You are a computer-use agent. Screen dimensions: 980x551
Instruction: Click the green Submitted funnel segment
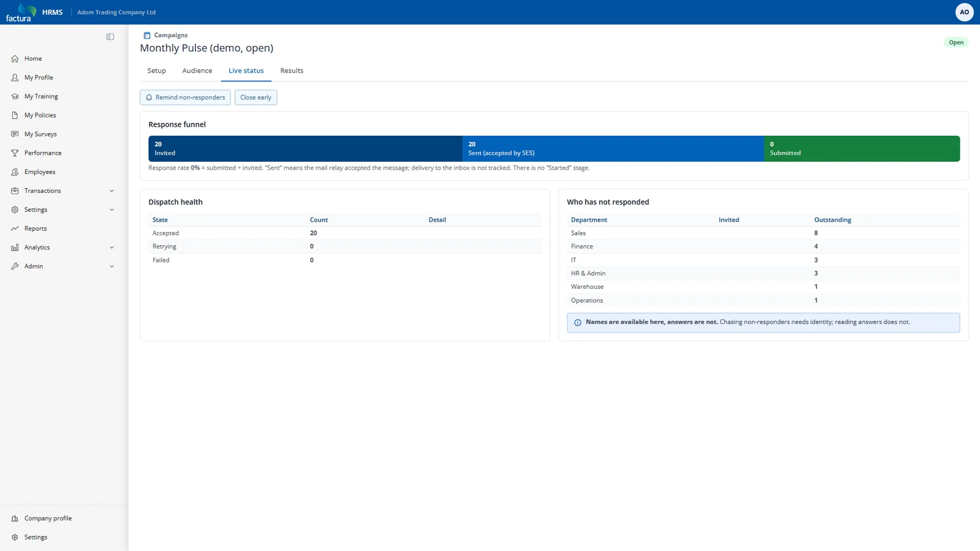862,149
